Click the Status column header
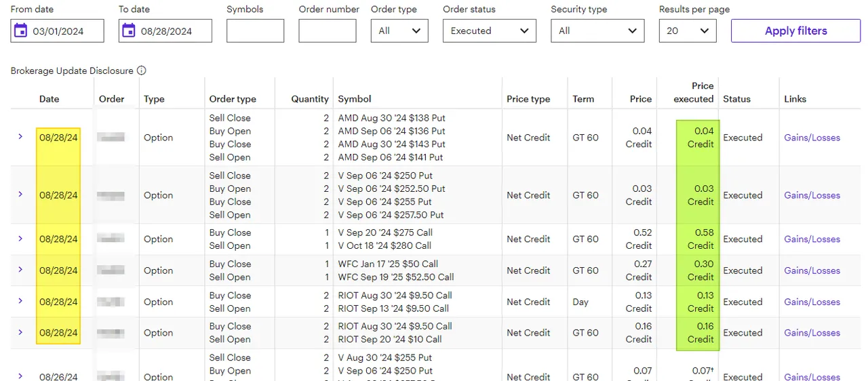The width and height of the screenshot is (868, 381). point(736,99)
